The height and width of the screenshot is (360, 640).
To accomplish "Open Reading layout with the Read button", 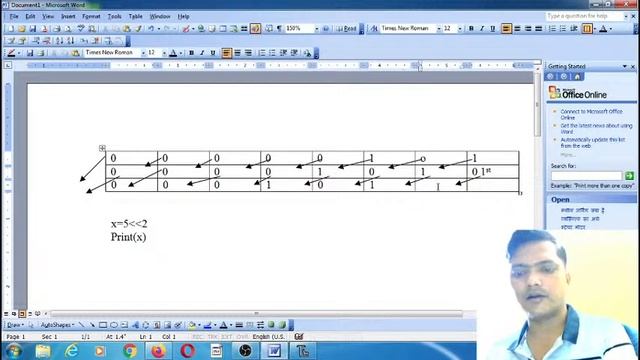I will 346,29.
